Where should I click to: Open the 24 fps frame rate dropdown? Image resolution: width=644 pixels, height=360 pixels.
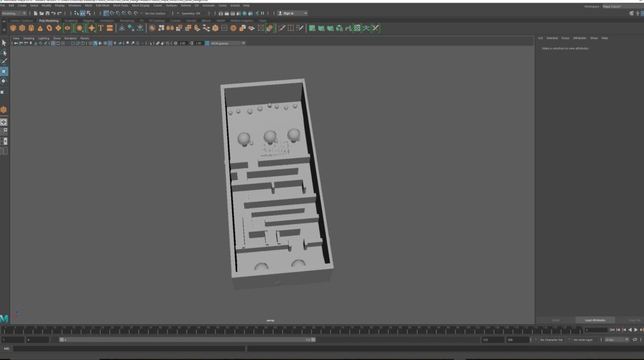click(616, 339)
